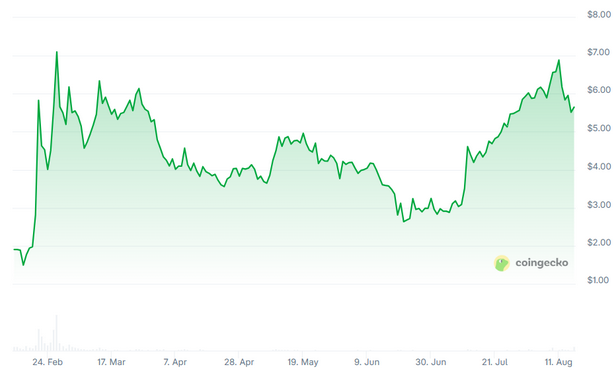
Task: Click the $1.00 price axis label
Action: point(599,280)
